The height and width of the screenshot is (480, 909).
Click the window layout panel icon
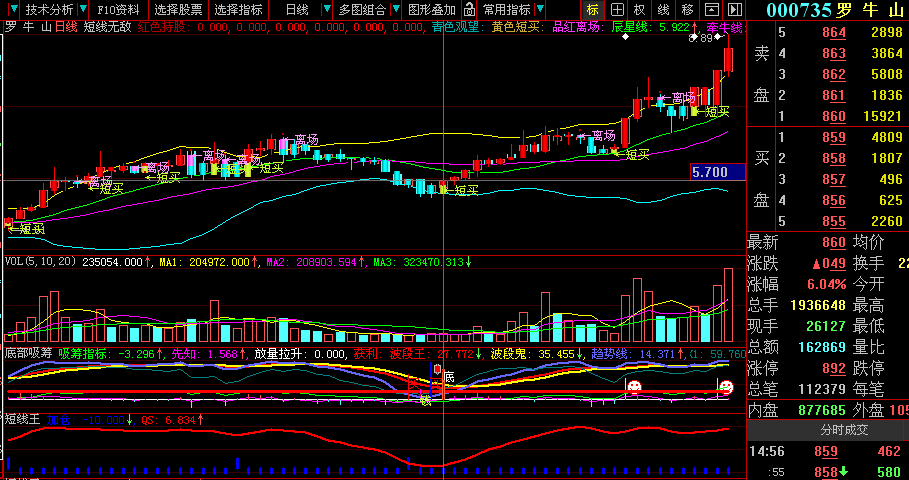point(712,9)
